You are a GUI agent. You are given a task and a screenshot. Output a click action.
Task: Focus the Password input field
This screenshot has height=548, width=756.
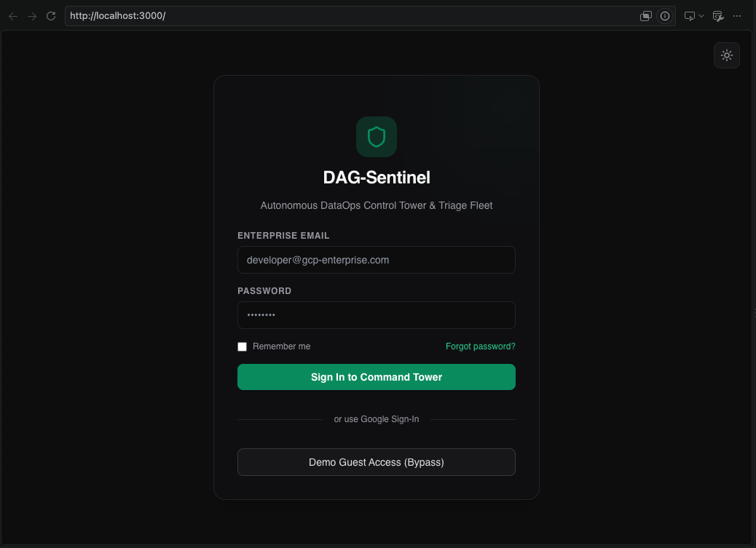pos(377,315)
